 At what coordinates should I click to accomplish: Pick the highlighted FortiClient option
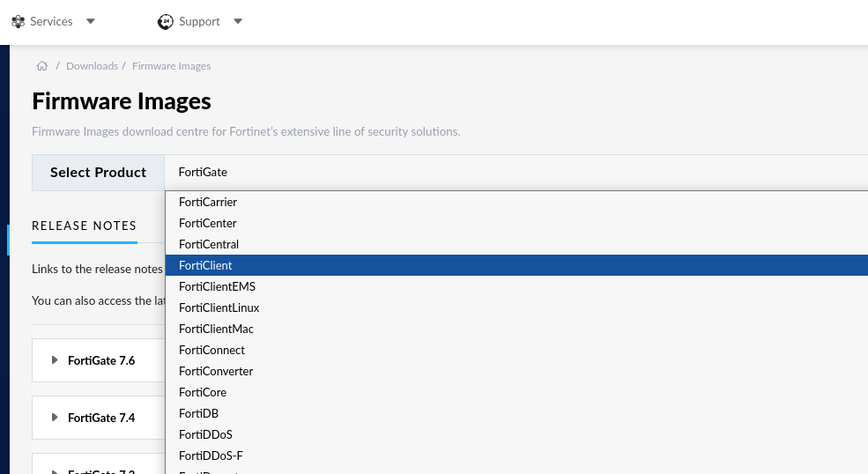point(205,265)
